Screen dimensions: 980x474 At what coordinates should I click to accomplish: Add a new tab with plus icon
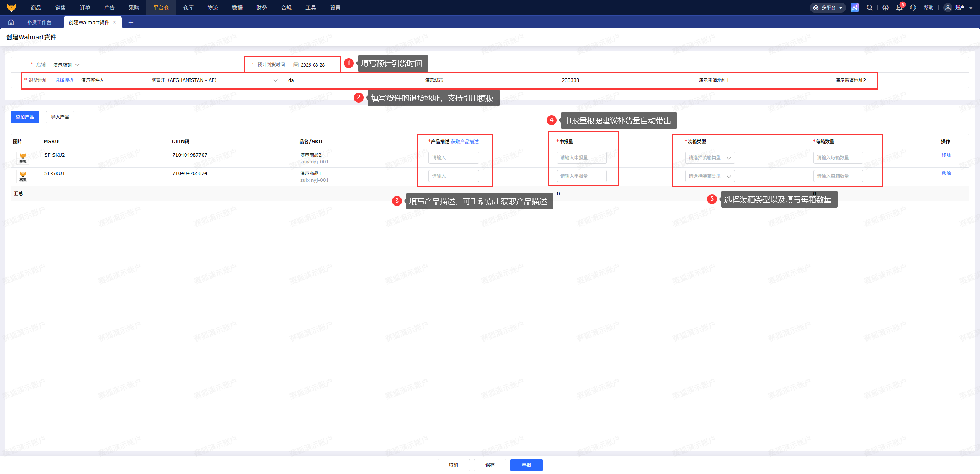(131, 22)
